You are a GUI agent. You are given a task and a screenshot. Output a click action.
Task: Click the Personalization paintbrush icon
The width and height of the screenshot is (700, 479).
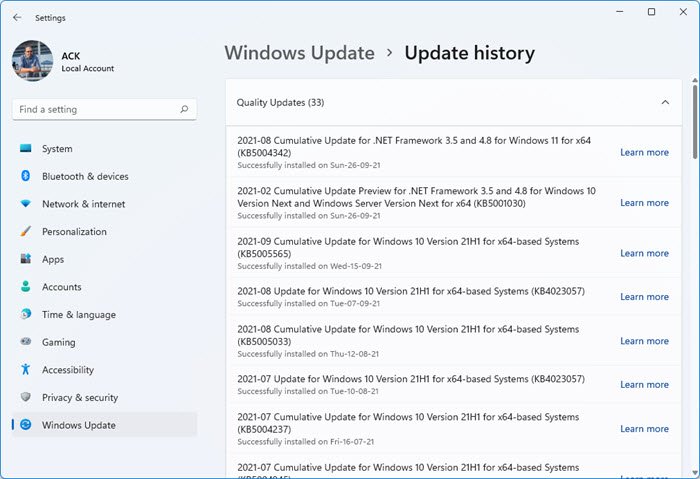26,231
